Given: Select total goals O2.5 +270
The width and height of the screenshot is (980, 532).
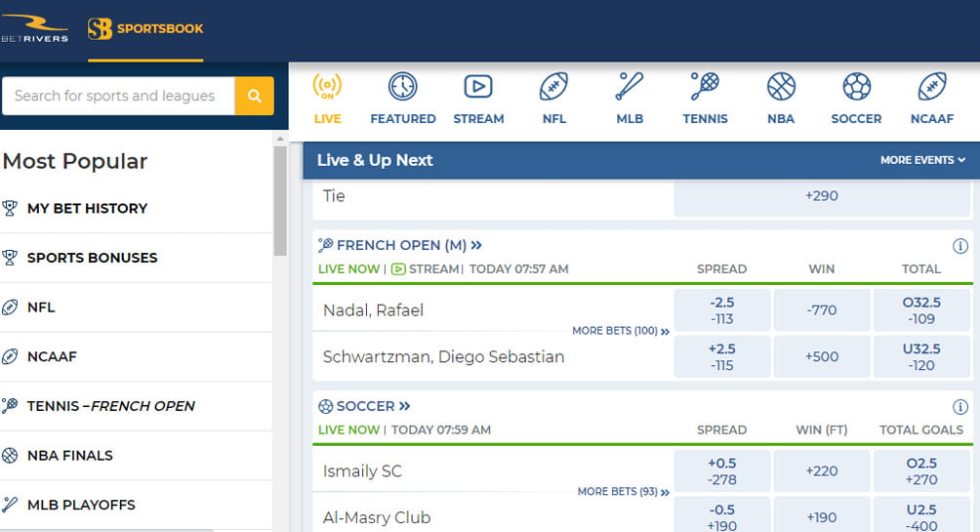Looking at the screenshot, I should (921, 471).
